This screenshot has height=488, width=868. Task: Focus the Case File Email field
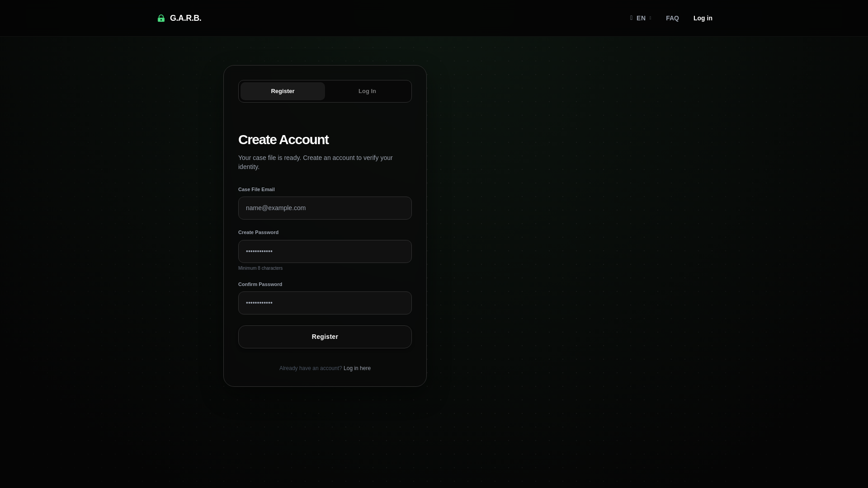click(x=325, y=208)
